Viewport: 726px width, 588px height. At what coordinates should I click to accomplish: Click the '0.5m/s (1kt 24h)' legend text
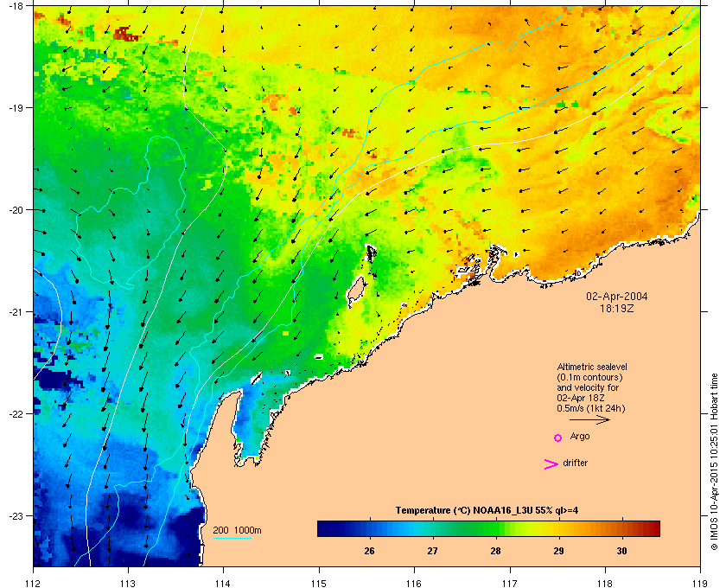591,409
